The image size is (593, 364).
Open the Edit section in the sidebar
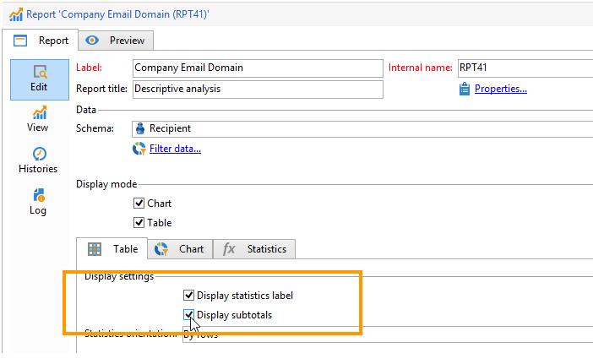(39, 79)
